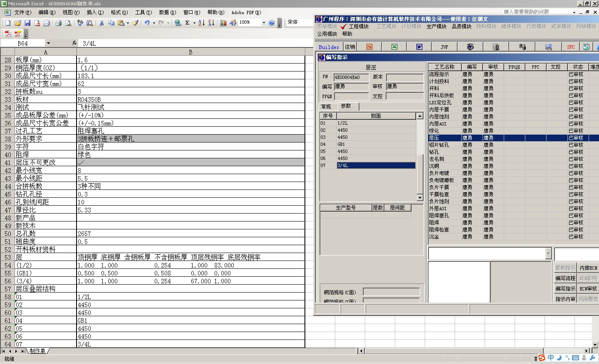Image resolution: width=599 pixels, height=364 pixels.
Task: Save the workbook with the floppy icon
Action: 27,23
